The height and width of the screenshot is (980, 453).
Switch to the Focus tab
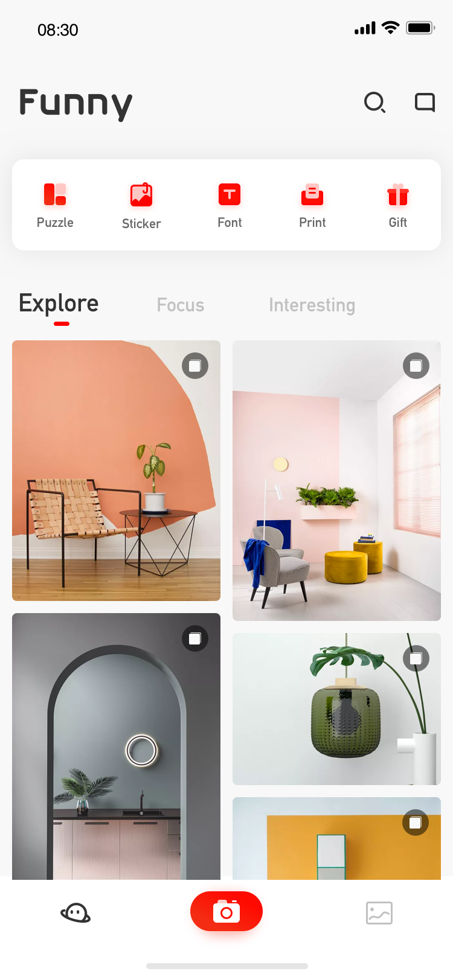tap(181, 305)
